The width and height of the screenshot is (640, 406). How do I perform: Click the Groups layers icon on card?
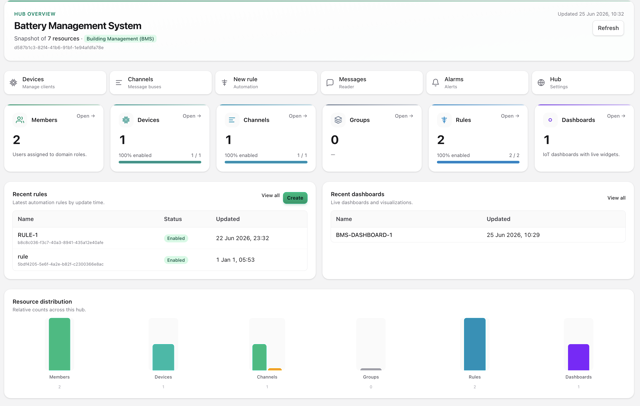tap(338, 120)
